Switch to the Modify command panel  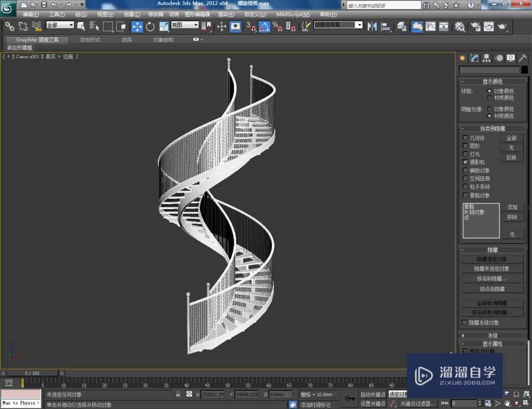[475, 58]
